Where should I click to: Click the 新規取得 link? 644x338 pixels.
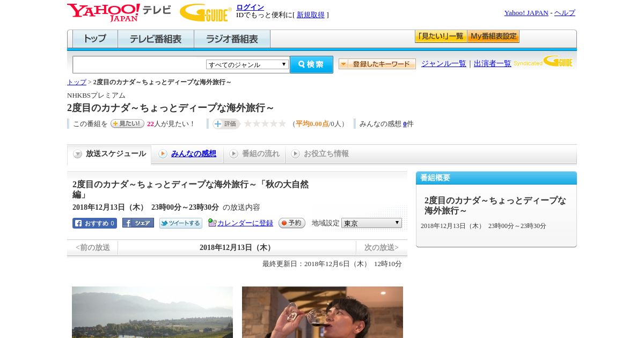point(311,15)
